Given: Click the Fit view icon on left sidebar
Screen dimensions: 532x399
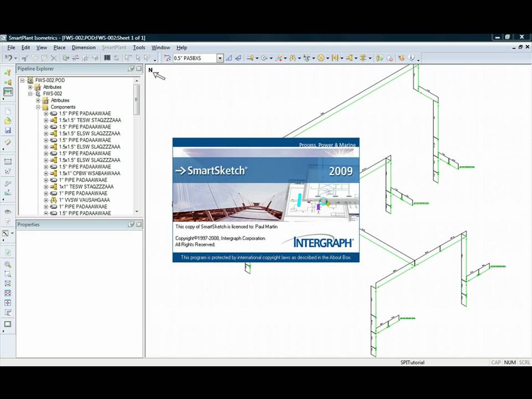Looking at the screenshot, I should point(8,284).
